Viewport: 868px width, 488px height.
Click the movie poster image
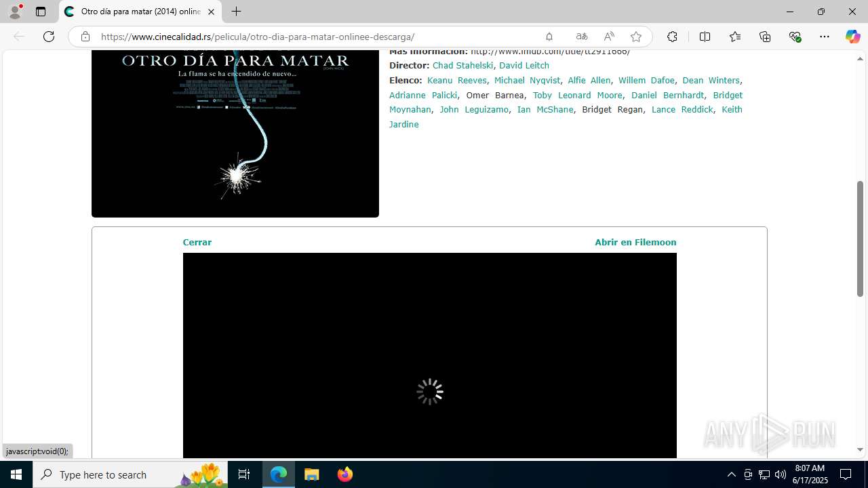point(235,134)
